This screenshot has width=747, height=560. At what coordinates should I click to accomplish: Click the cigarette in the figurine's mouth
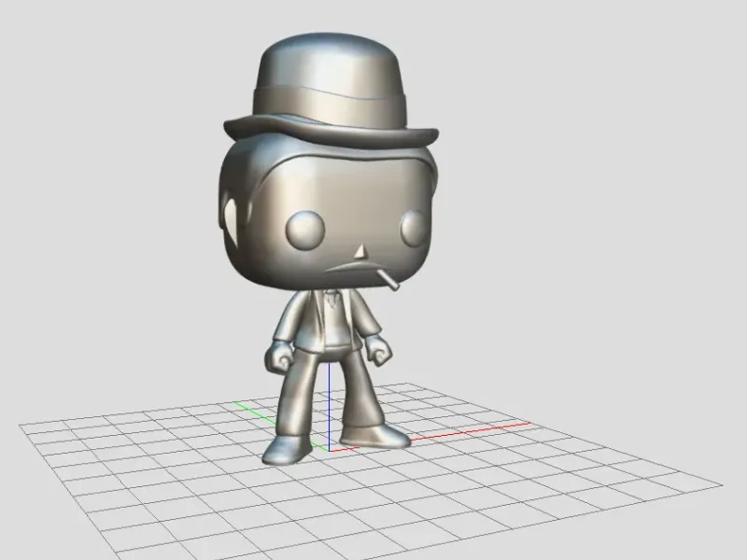click(388, 280)
